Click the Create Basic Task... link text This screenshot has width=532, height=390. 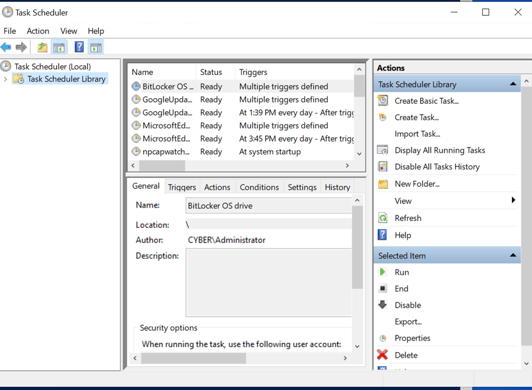coord(426,101)
